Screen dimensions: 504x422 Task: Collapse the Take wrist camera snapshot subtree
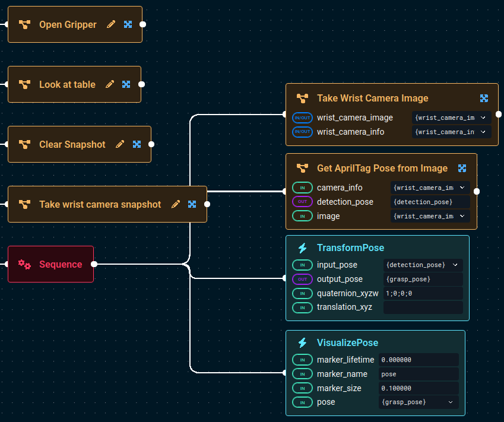coord(192,204)
